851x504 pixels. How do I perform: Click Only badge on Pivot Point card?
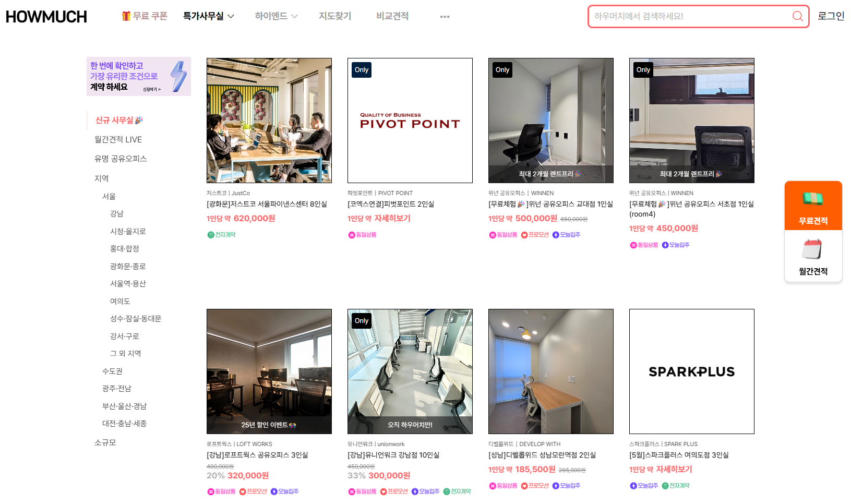(362, 70)
